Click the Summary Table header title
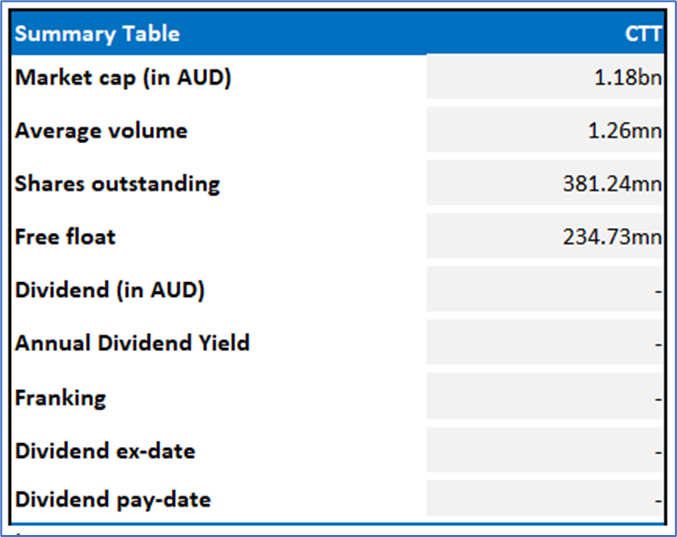 97,34
